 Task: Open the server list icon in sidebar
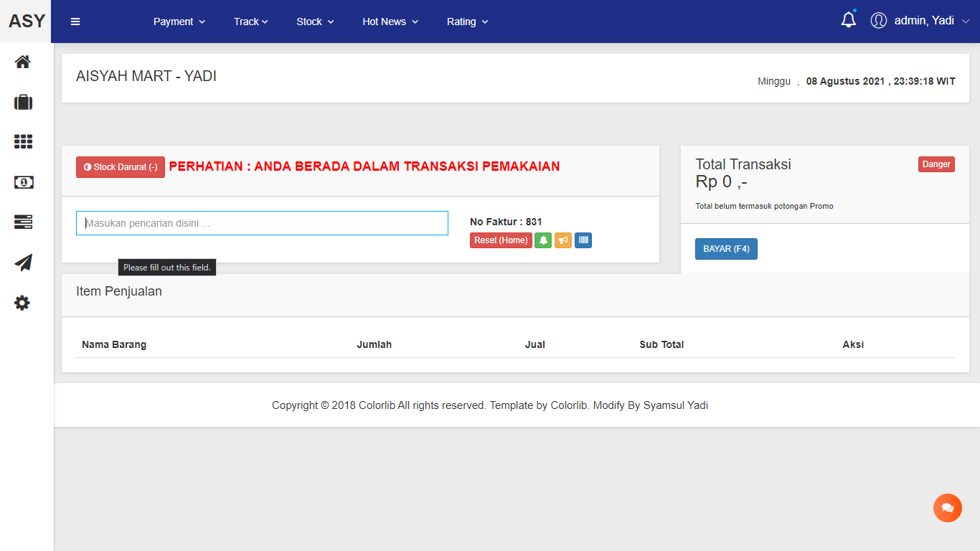(x=23, y=222)
